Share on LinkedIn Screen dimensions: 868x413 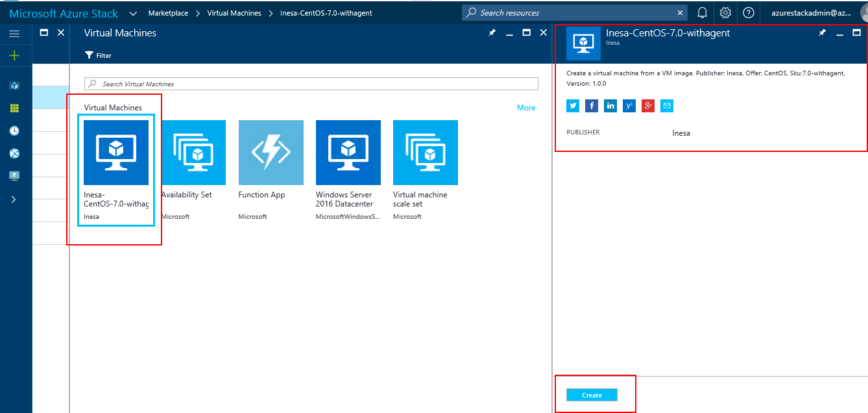[x=610, y=106]
